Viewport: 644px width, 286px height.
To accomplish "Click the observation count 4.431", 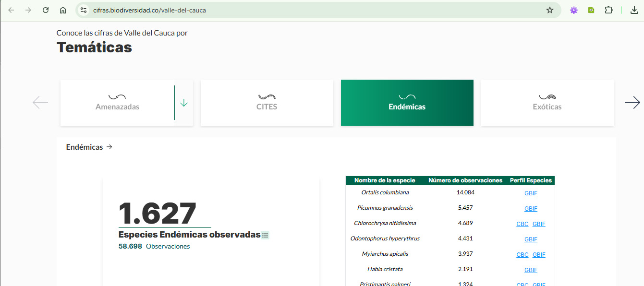I will coord(465,238).
